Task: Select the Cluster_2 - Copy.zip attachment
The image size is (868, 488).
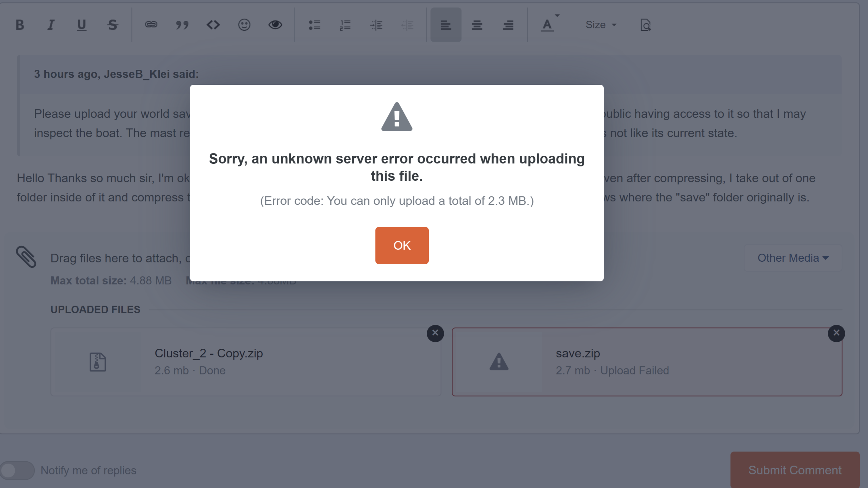Action: (x=246, y=362)
